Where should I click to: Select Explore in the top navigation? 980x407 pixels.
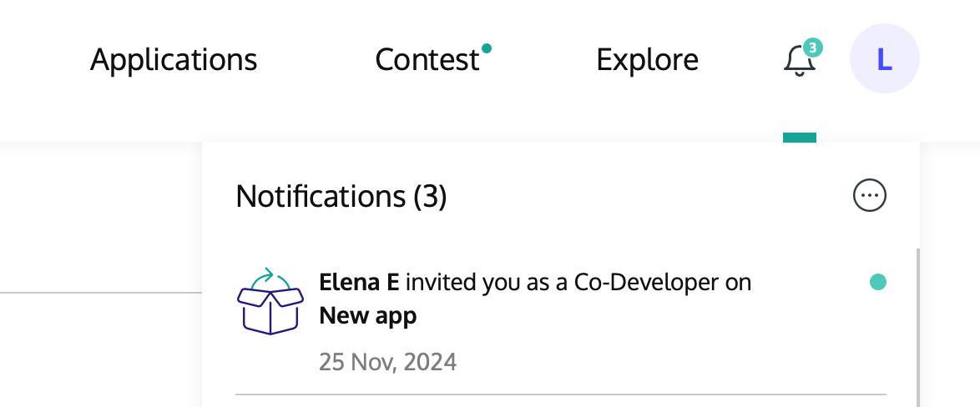(x=647, y=60)
